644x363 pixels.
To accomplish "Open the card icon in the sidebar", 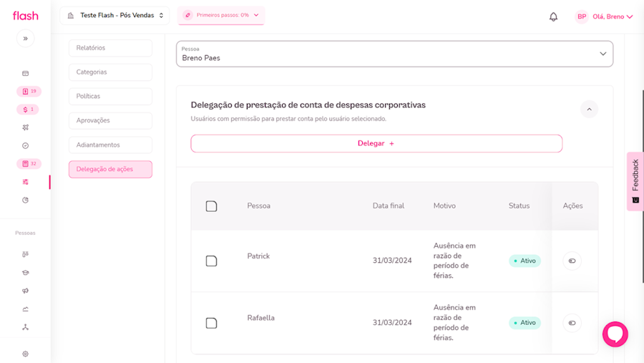I will point(26,73).
